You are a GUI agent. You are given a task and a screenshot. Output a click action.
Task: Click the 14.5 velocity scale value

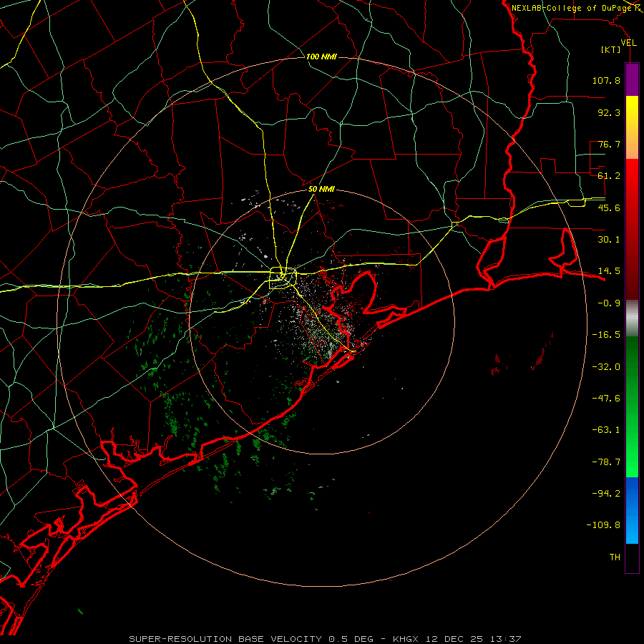coord(609,271)
